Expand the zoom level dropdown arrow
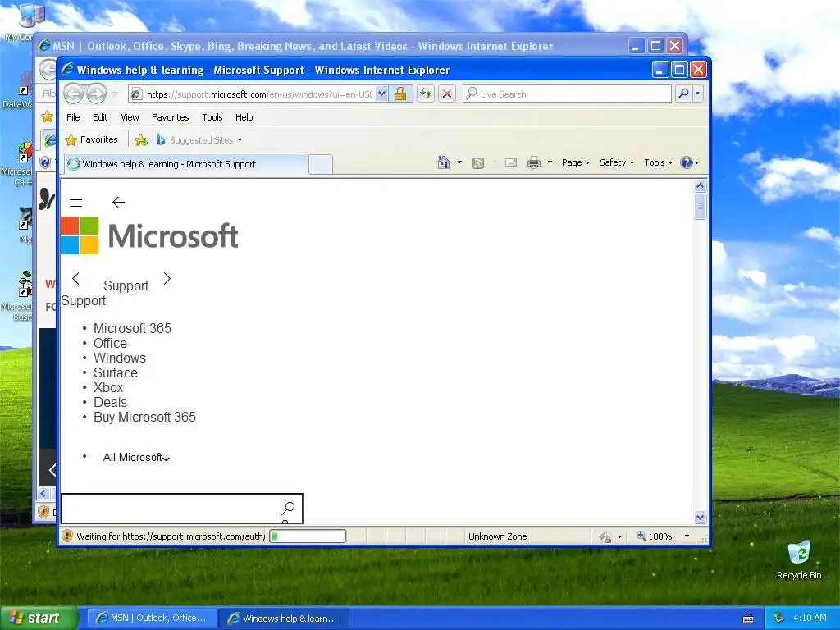The image size is (840, 630). pyautogui.click(x=687, y=536)
